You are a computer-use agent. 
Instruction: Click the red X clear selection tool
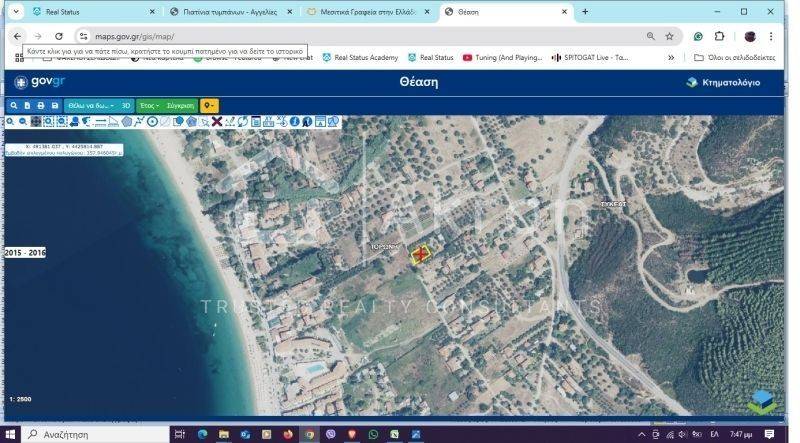point(216,122)
